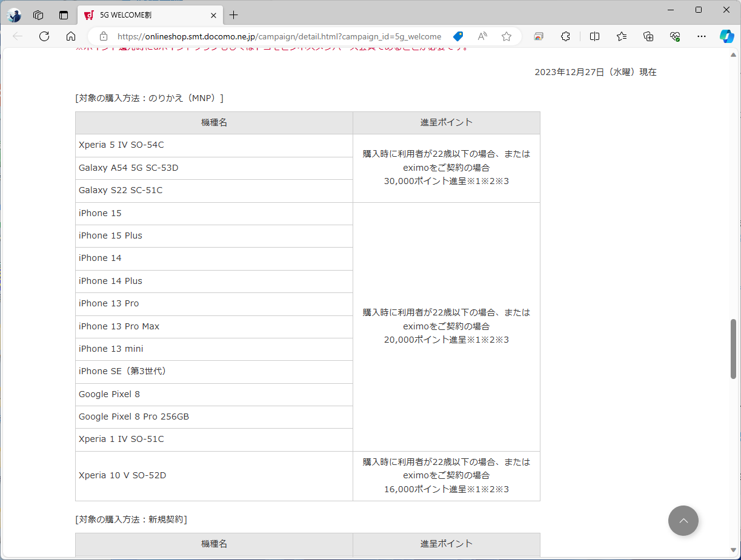741x560 pixels.
Task: Open a new browser tab
Action: tap(233, 15)
